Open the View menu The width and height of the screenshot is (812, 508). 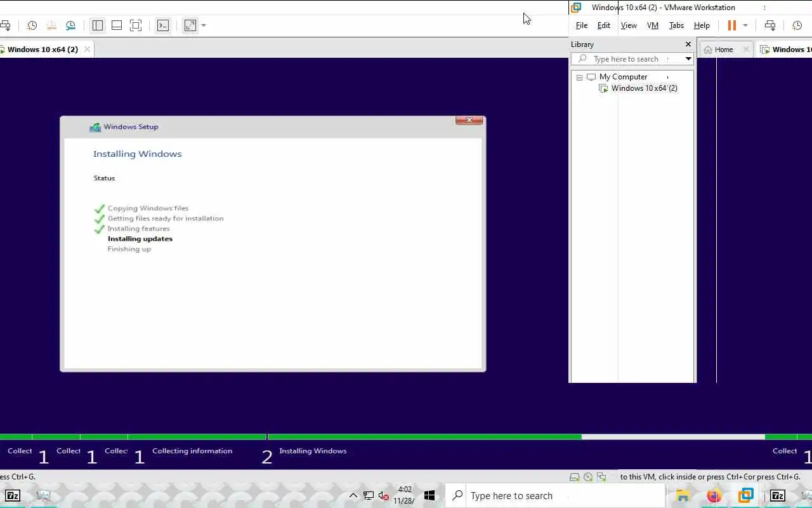(629, 25)
